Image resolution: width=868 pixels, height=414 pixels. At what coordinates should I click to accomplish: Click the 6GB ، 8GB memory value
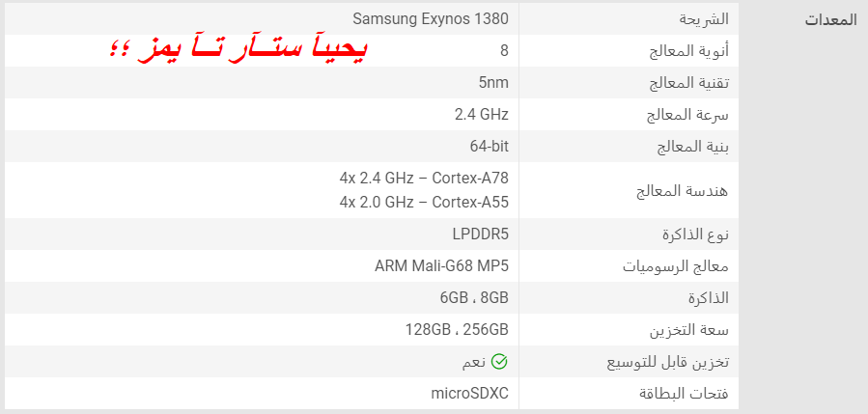tap(474, 298)
